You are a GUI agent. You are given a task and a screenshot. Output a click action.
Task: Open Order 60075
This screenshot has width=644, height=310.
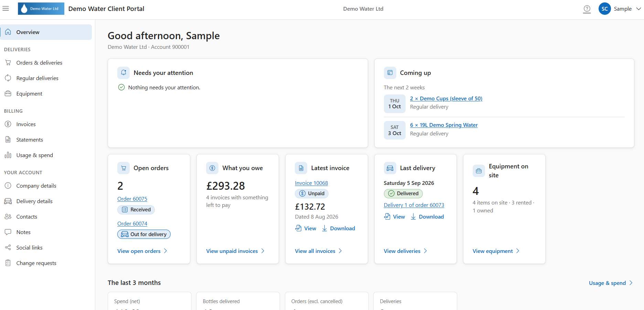tap(132, 199)
